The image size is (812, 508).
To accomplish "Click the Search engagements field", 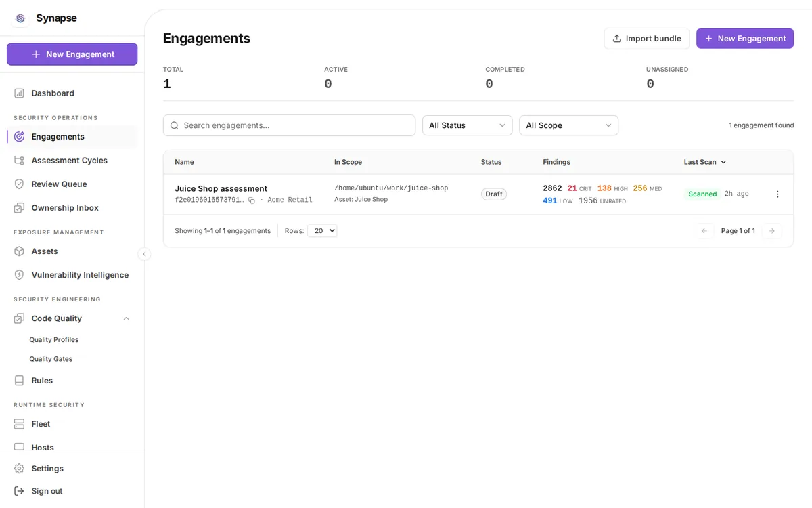I will coord(289,125).
